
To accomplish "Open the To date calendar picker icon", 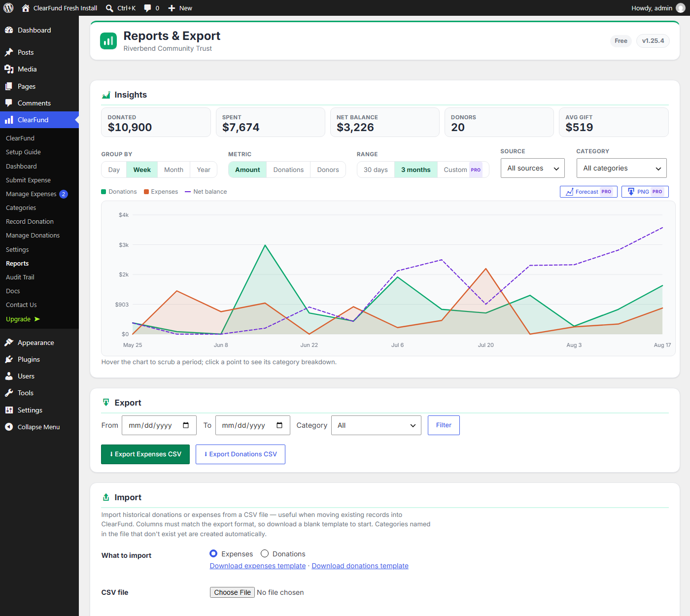I will pos(279,425).
